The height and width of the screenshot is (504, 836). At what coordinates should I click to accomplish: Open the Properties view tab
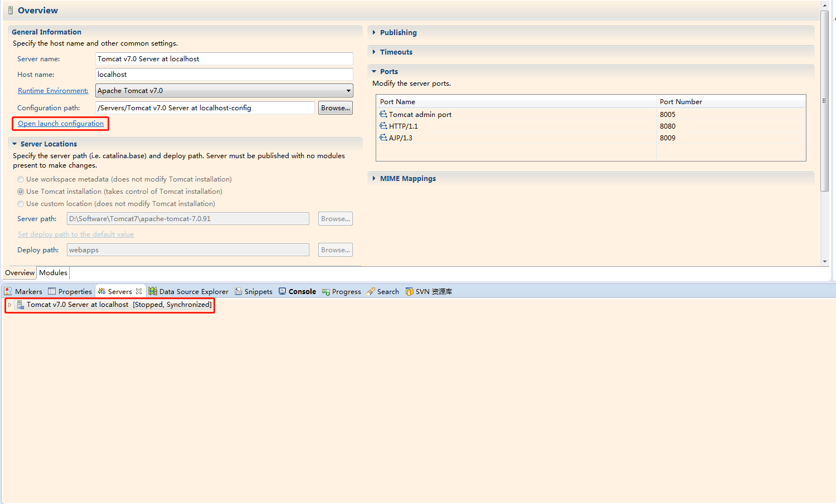70,291
